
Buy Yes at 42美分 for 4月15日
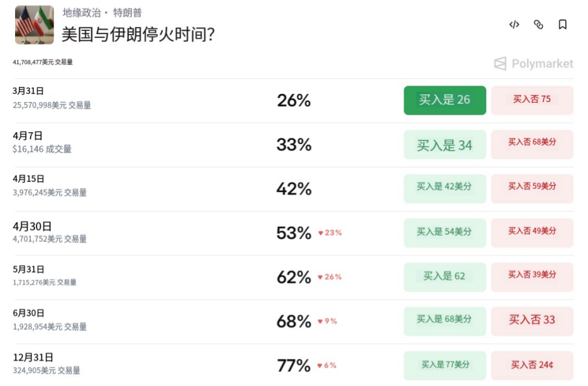pos(445,188)
